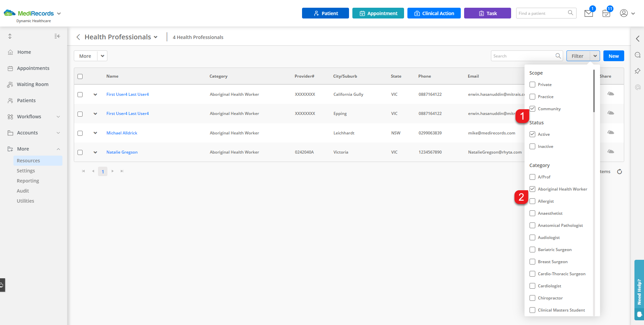The width and height of the screenshot is (644, 325).
Task: Go to the first page of results
Action: click(x=84, y=171)
